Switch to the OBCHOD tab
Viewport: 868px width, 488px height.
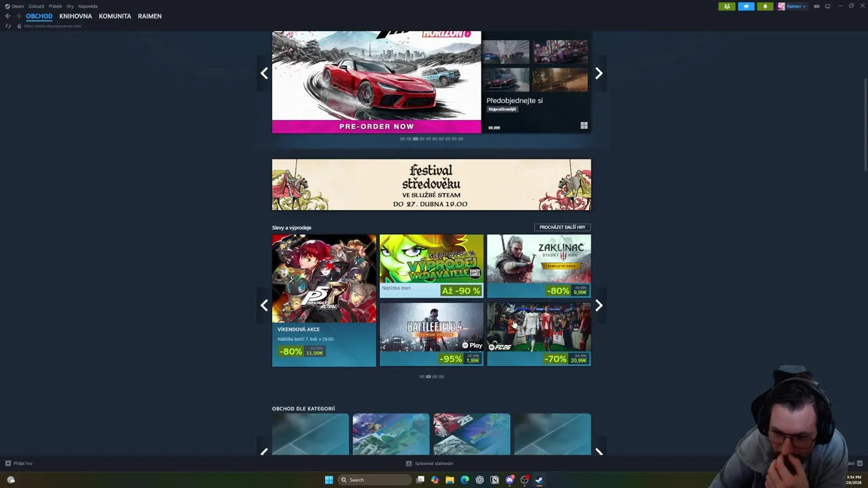pyautogui.click(x=39, y=16)
